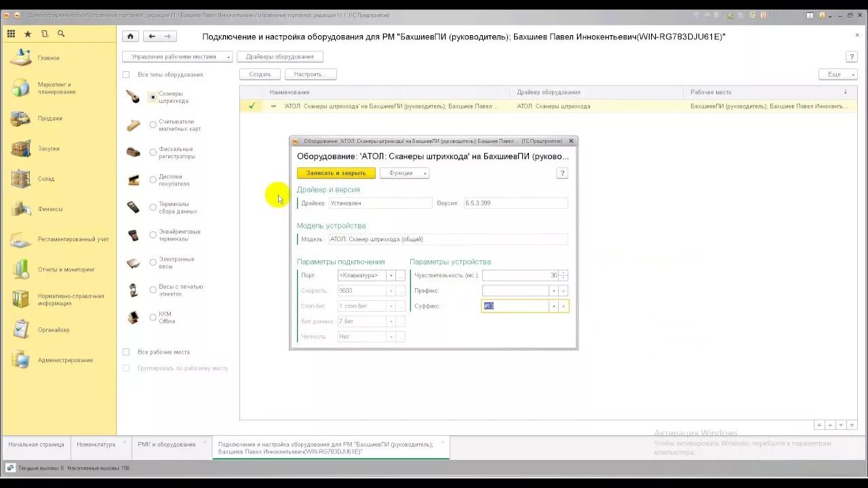Select ККМ Offline radio button
868x488 pixels.
153,317
